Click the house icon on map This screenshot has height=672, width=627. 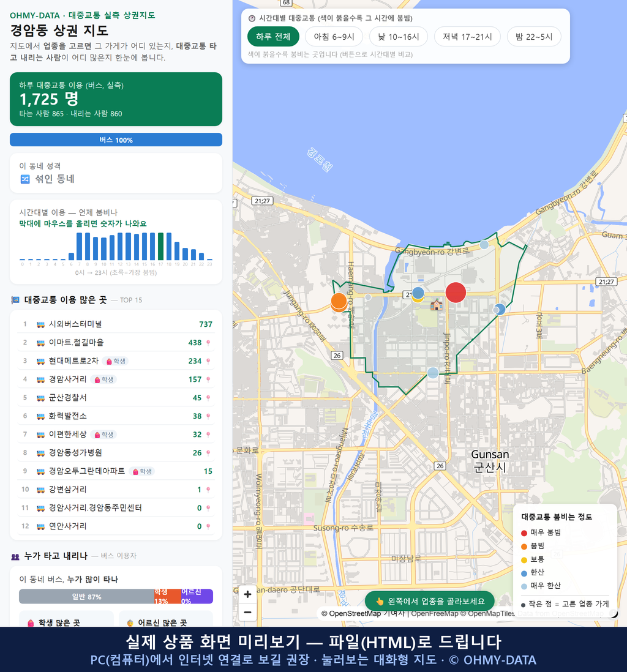[x=436, y=305]
